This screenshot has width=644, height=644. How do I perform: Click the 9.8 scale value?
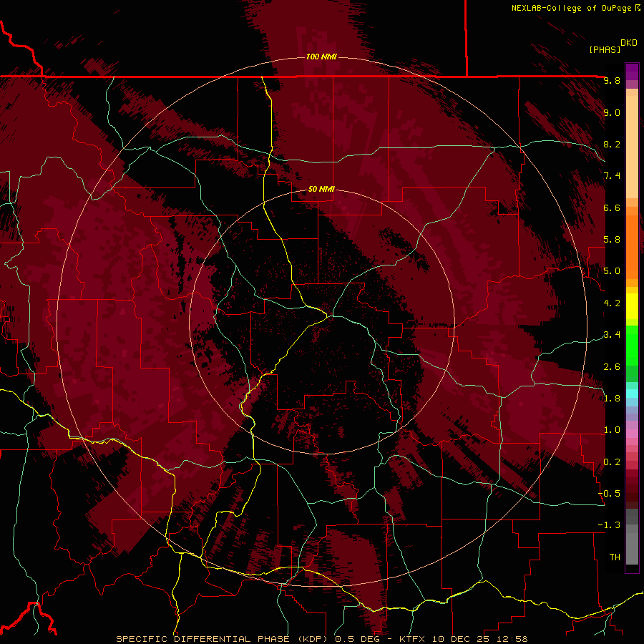click(612, 81)
